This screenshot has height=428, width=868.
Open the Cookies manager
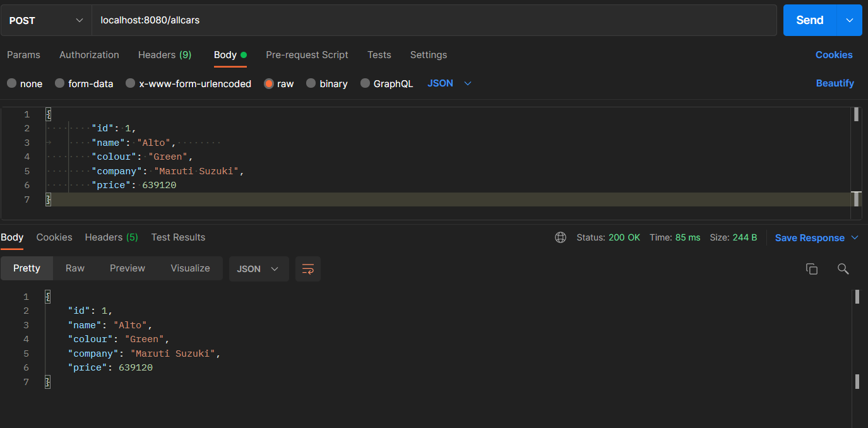(x=833, y=55)
